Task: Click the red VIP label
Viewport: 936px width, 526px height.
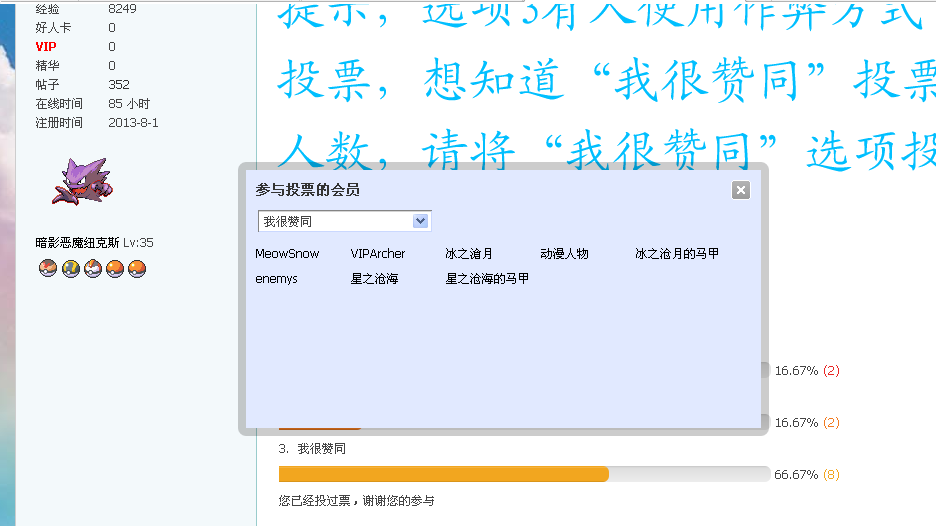Action: (46, 47)
